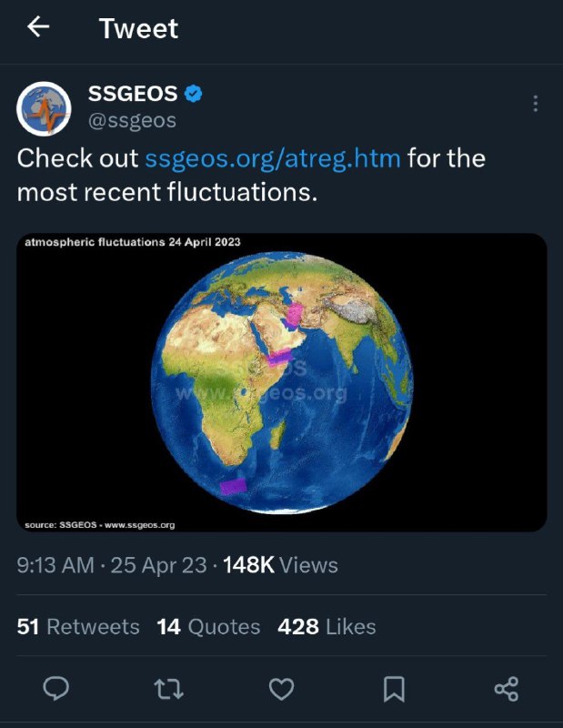View the 428 Likes list
This screenshot has width=563, height=728.
(327, 627)
